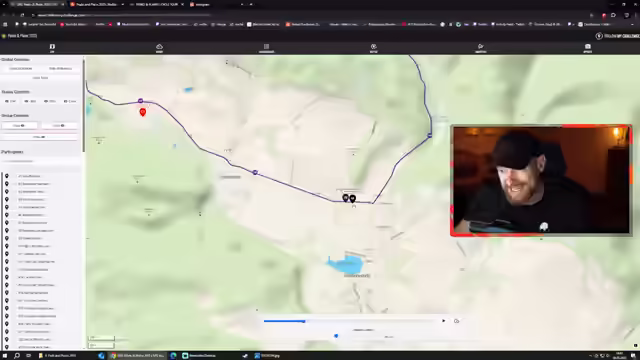Click the right black rider pin on route
This screenshot has height=360, width=640.
pyautogui.click(x=353, y=199)
